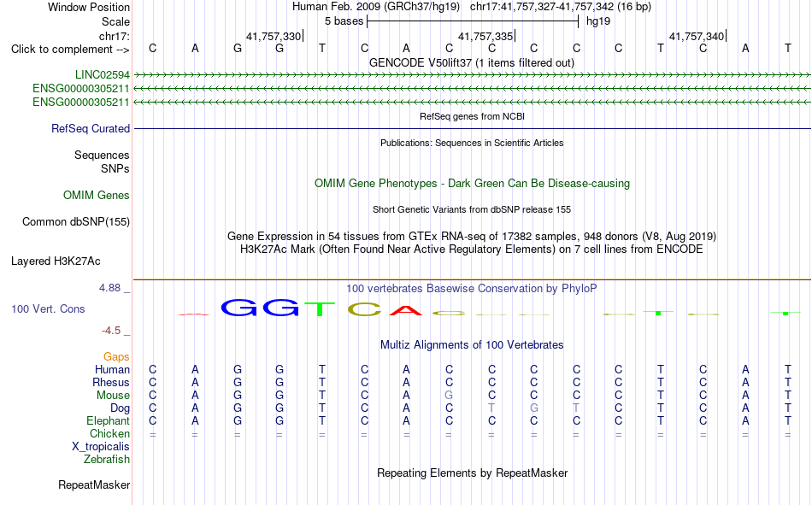Image resolution: width=812 pixels, height=505 pixels.
Task: Select the Human species label
Action: 112,369
